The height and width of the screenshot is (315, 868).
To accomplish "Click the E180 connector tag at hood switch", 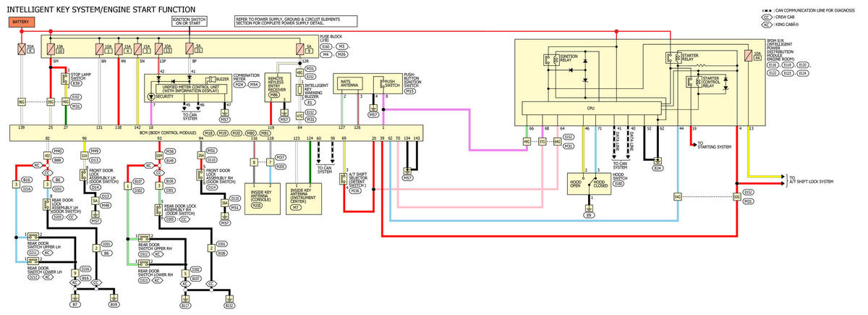I will pyautogui.click(x=618, y=184).
